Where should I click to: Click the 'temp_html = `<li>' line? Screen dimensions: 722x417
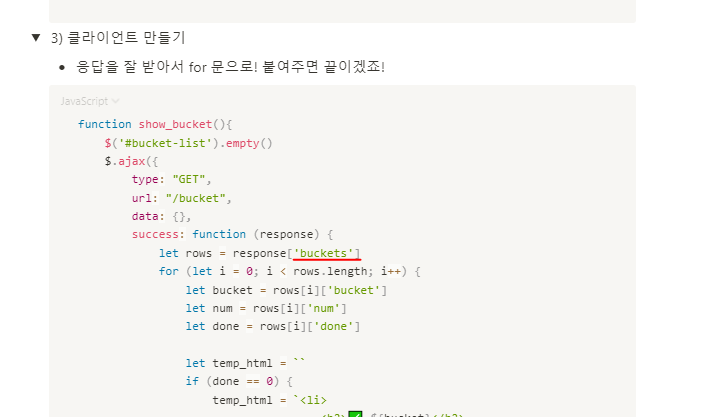coord(269,400)
